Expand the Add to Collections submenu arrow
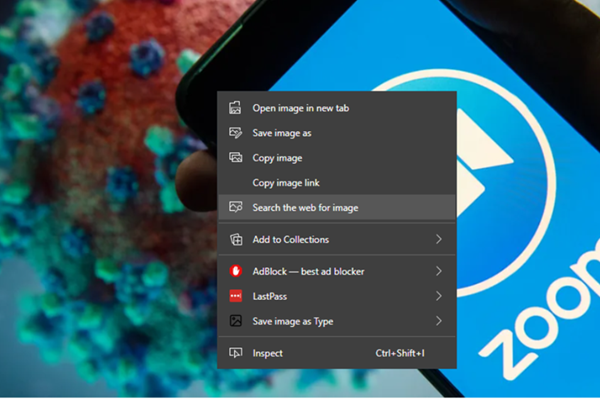Image resolution: width=600 pixels, height=400 pixels. tap(439, 239)
